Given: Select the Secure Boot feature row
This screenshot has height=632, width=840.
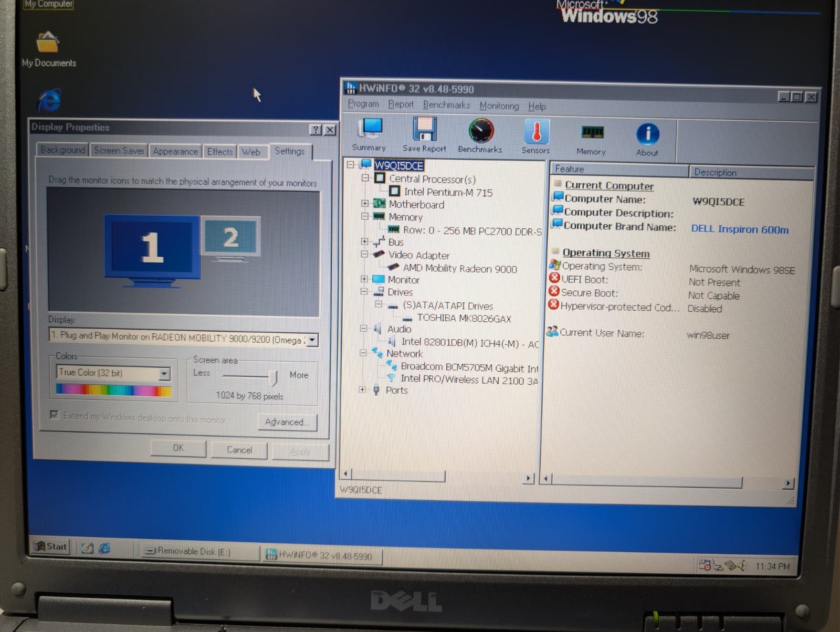Looking at the screenshot, I should click(645, 294).
